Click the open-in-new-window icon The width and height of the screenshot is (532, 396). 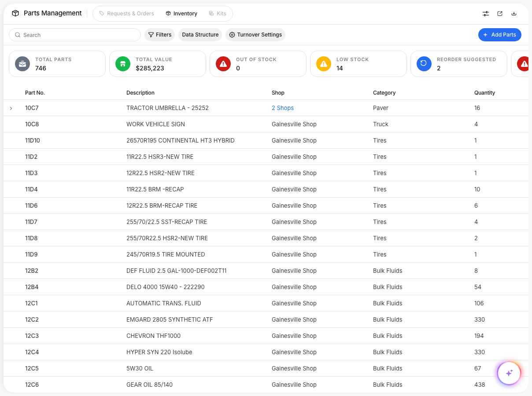tap(500, 14)
